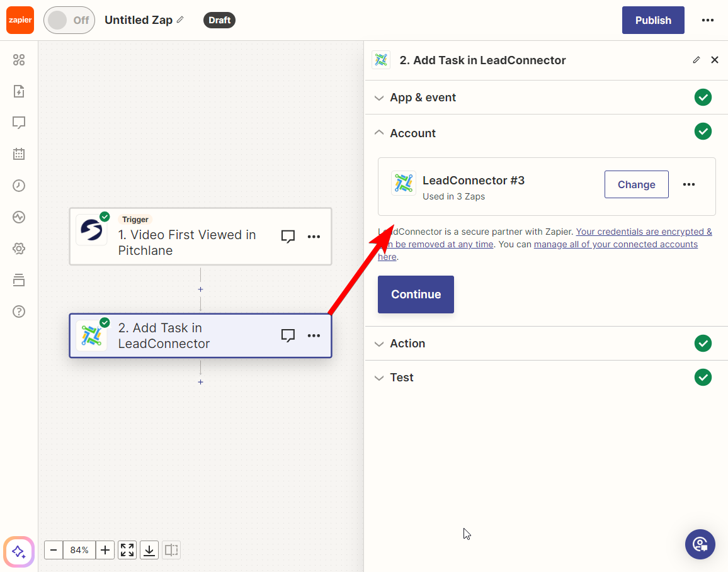Screen dimensions: 728x572
Task: Expand the App & event section
Action: pos(546,98)
